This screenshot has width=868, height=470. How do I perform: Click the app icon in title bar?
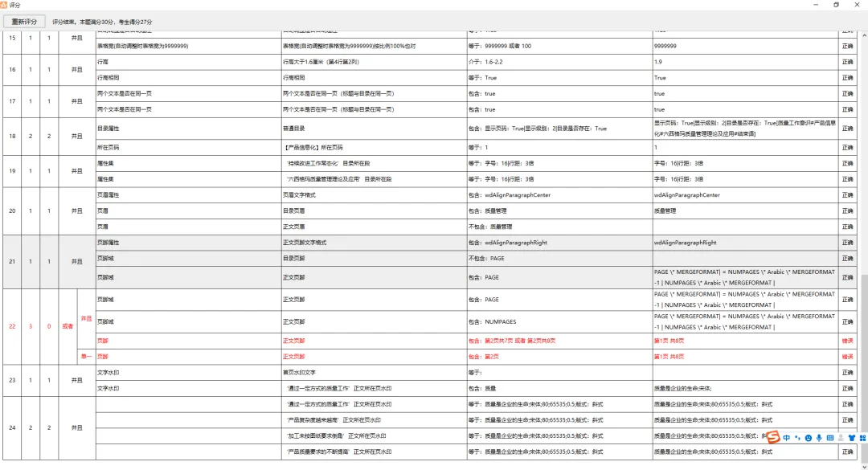(x=5, y=5)
